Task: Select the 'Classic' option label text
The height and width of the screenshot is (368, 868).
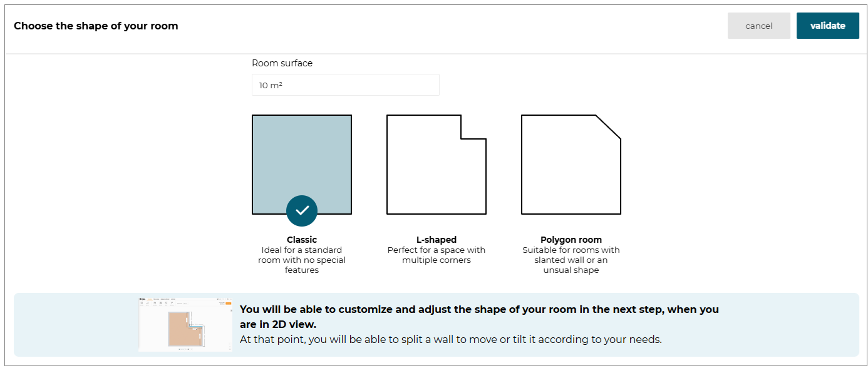Action: pyautogui.click(x=302, y=240)
